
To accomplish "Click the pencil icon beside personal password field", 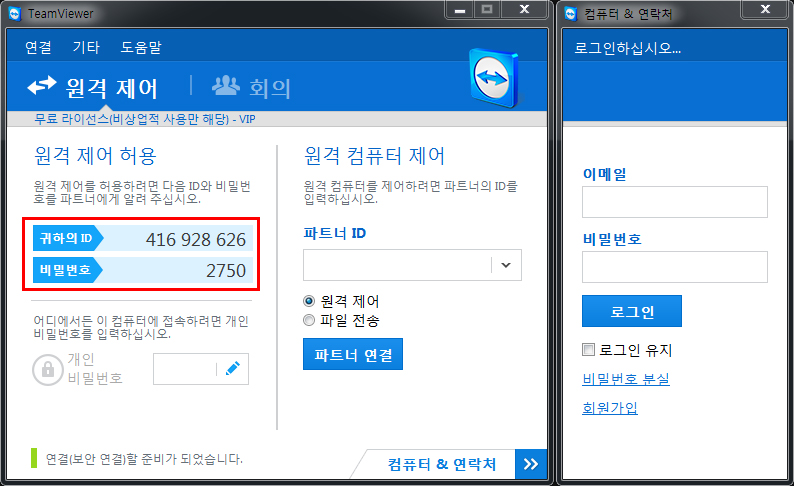I will 232,369.
